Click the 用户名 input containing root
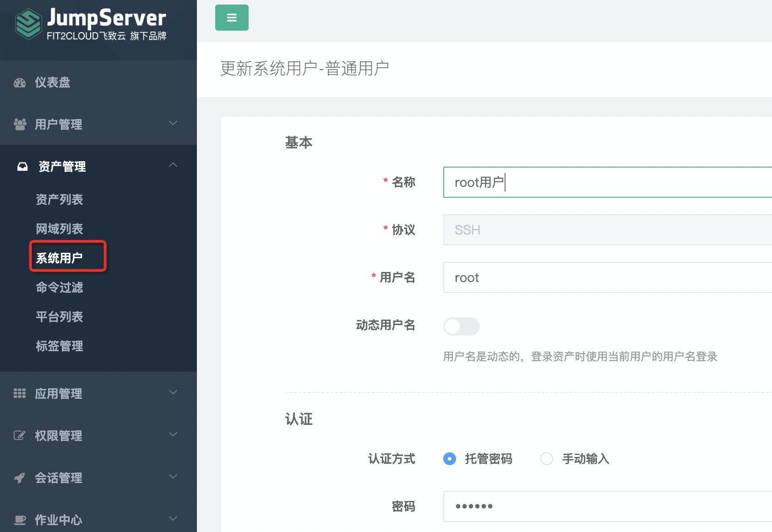The image size is (772, 532). click(608, 277)
